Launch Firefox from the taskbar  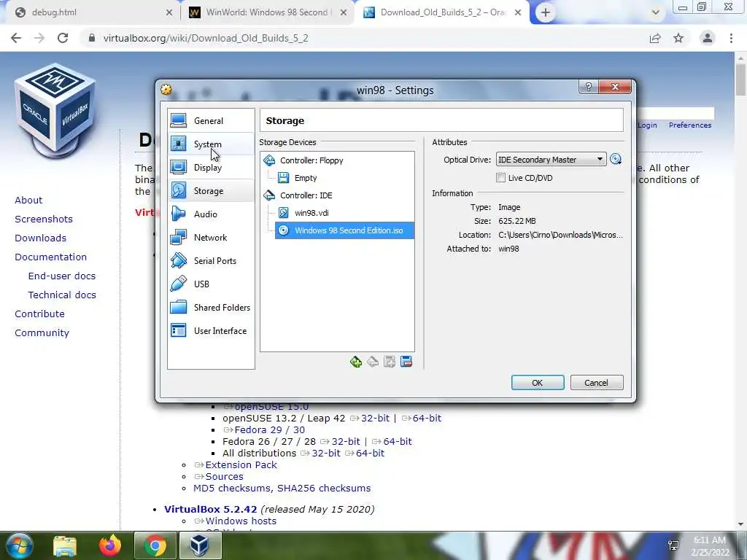(109, 545)
